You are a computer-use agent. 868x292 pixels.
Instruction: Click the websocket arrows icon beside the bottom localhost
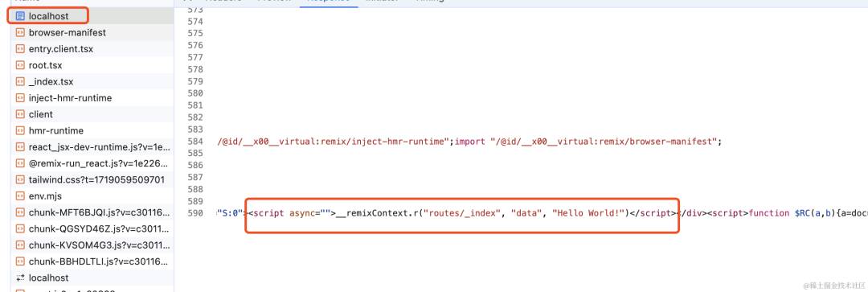click(x=20, y=278)
